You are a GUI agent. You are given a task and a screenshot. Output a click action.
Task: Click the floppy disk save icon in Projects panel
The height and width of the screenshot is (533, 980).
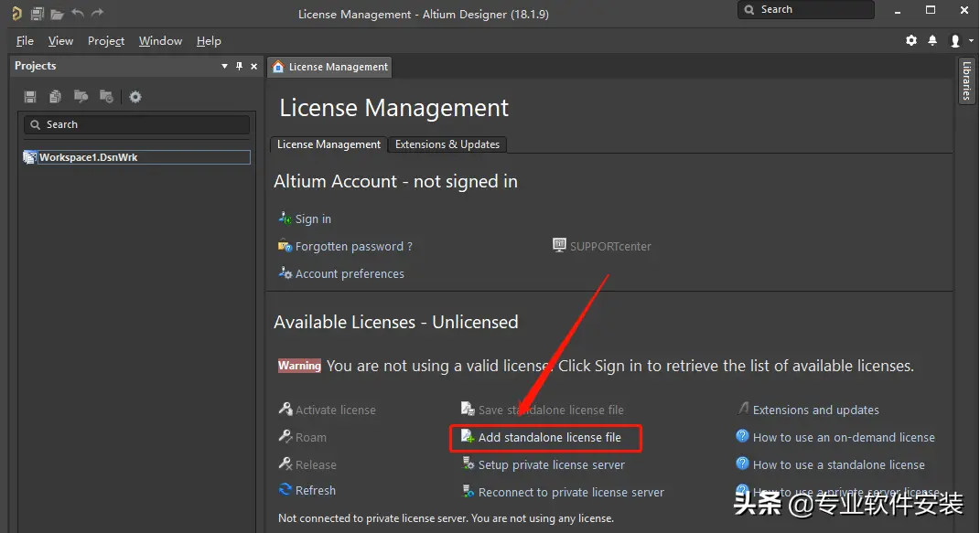(30, 97)
